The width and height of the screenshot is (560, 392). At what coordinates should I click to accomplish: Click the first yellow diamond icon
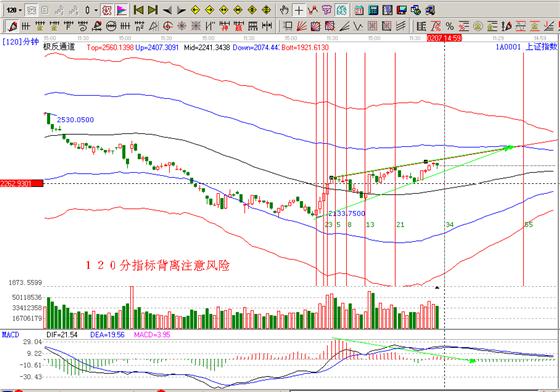195,10
